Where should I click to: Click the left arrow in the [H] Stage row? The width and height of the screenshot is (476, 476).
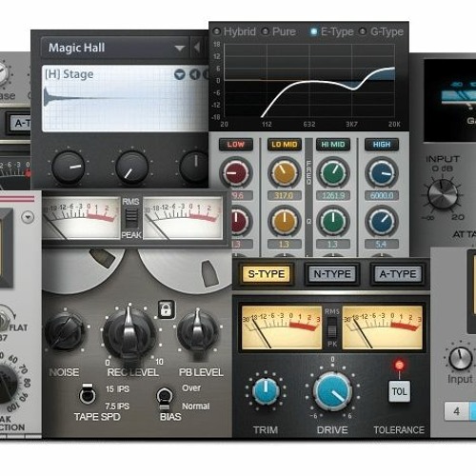[x=194, y=74]
